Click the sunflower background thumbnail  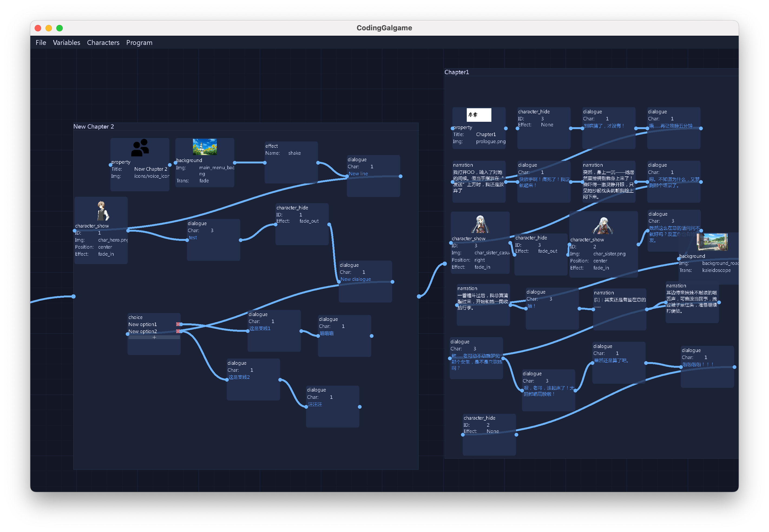205,147
